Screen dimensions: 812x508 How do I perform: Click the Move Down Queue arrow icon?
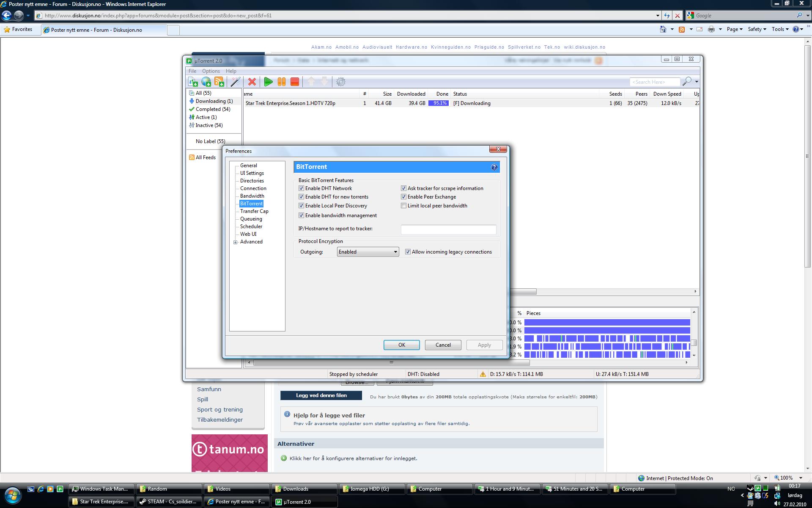point(324,82)
